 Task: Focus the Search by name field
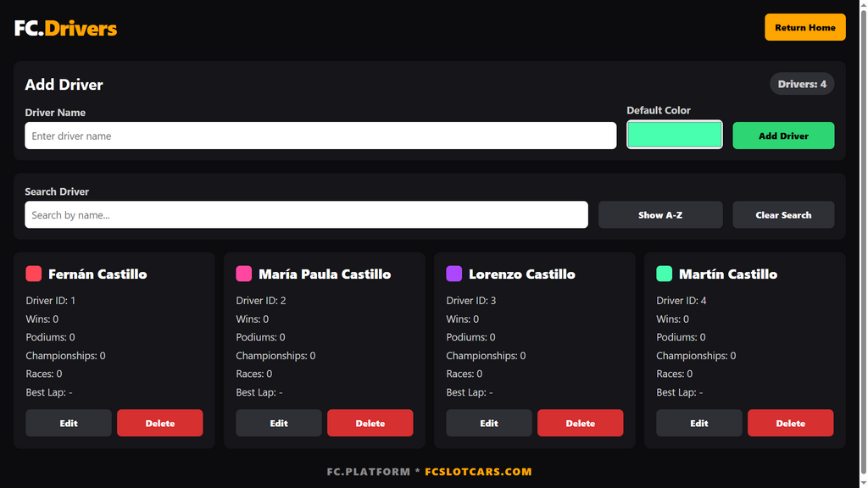(306, 214)
